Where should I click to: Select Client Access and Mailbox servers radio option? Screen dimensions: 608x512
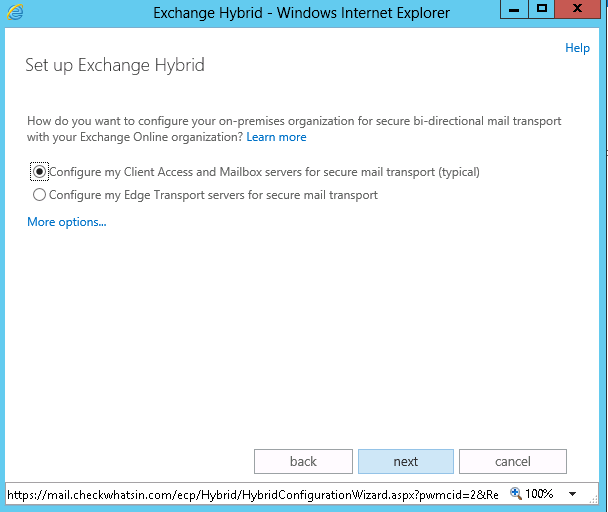pos(39,171)
